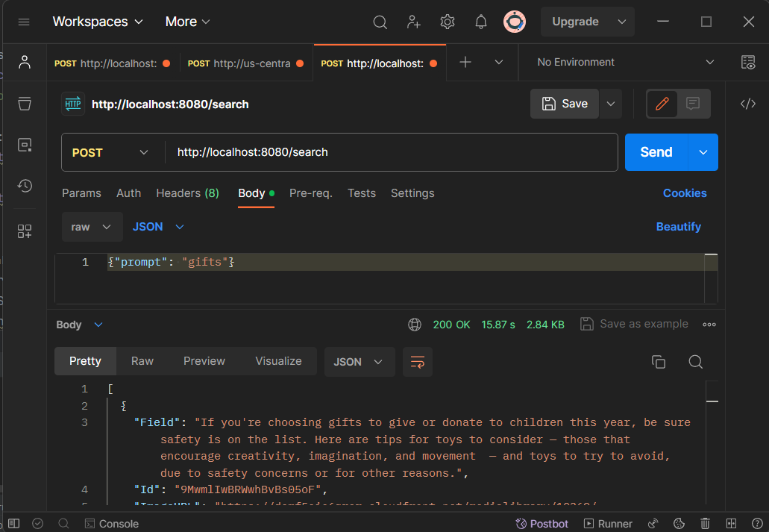Open the Console panel
The width and height of the screenshot is (769, 532).
click(111, 524)
